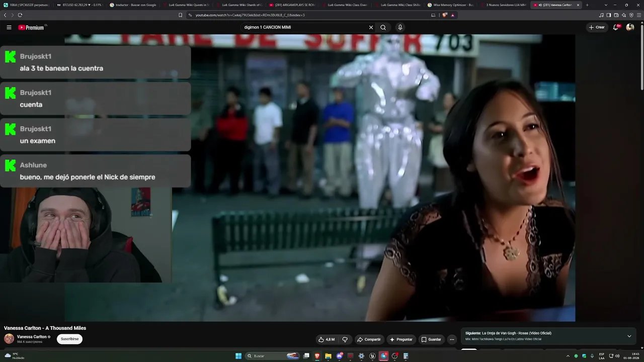Open the Preguntar AI assistant

(x=400, y=339)
